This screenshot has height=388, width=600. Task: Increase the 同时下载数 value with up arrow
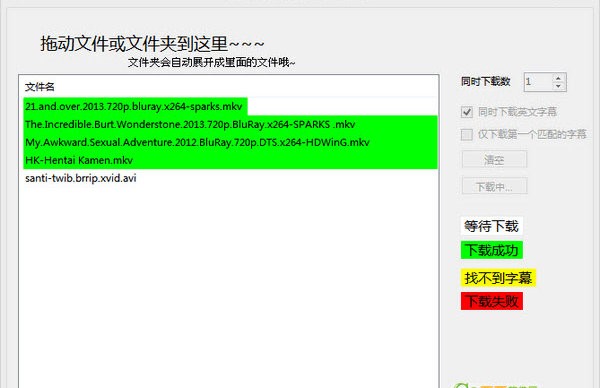[558, 78]
